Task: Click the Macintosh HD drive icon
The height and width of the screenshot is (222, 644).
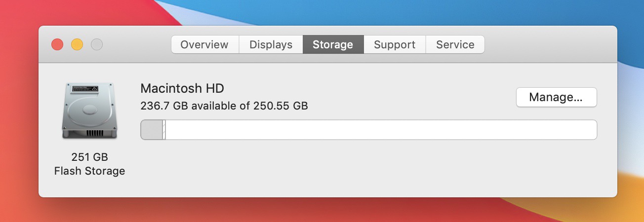Action: point(89,111)
